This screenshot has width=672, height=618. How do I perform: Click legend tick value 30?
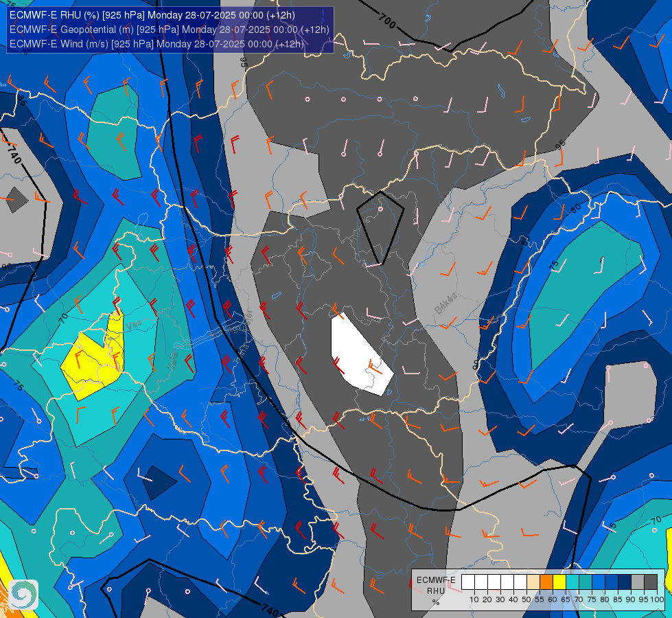pyautogui.click(x=500, y=599)
